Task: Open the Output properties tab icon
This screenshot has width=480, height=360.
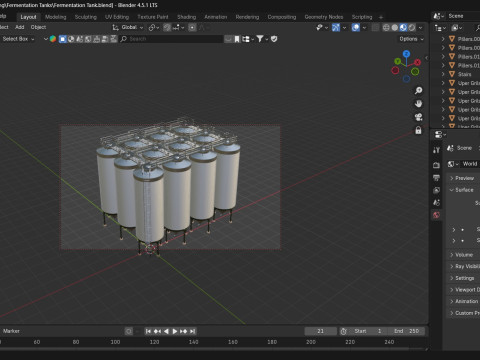Action: point(436,178)
